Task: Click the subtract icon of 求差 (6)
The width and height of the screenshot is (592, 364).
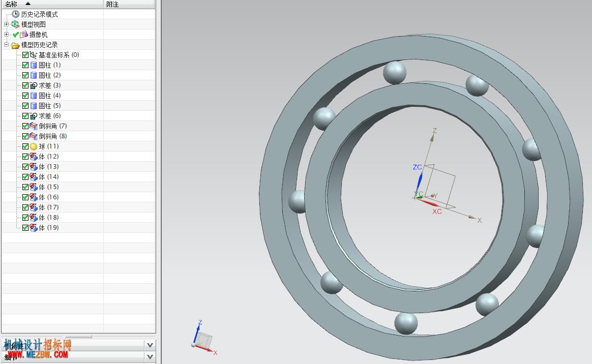Action: click(x=34, y=116)
